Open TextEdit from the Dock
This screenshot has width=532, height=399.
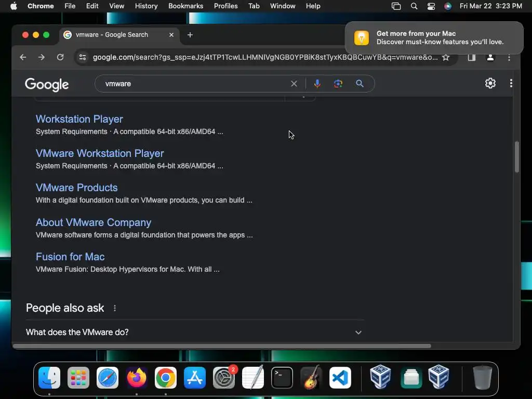pyautogui.click(x=253, y=378)
